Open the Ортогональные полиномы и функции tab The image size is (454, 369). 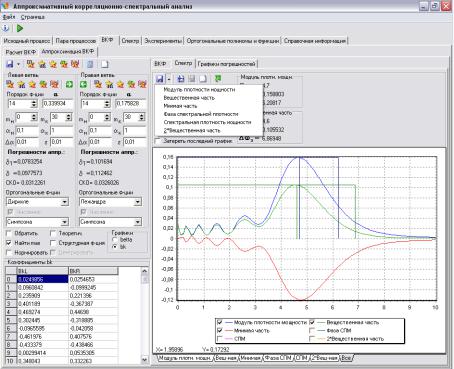[x=233, y=41]
